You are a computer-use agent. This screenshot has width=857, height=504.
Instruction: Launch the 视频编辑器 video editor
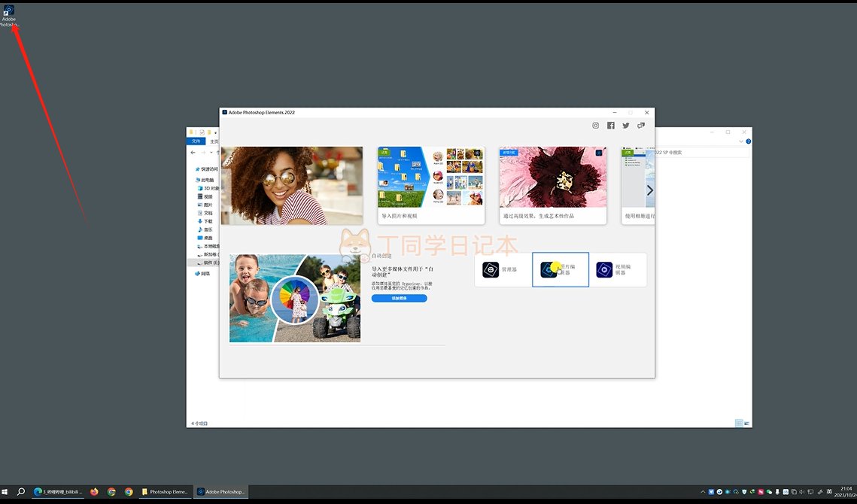(618, 269)
